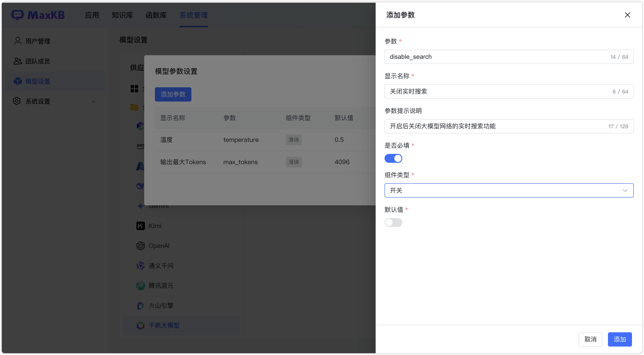Open the MaxKB home logo

point(38,15)
